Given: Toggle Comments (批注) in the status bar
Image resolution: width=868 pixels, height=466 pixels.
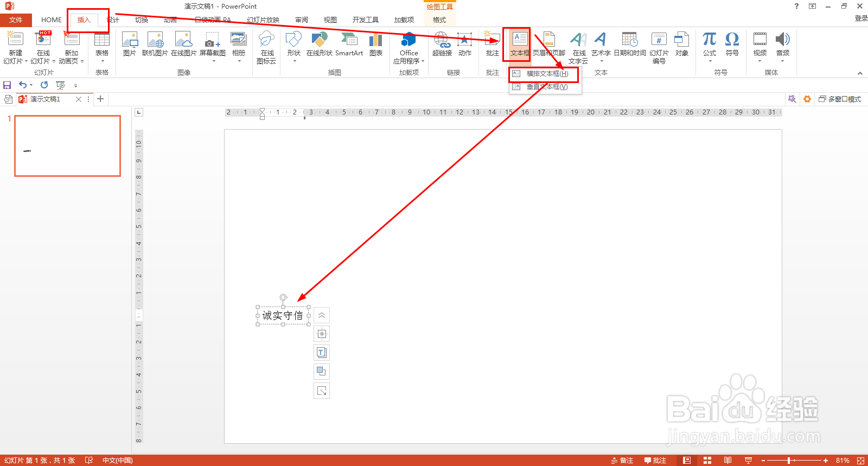Looking at the screenshot, I should pos(655,461).
